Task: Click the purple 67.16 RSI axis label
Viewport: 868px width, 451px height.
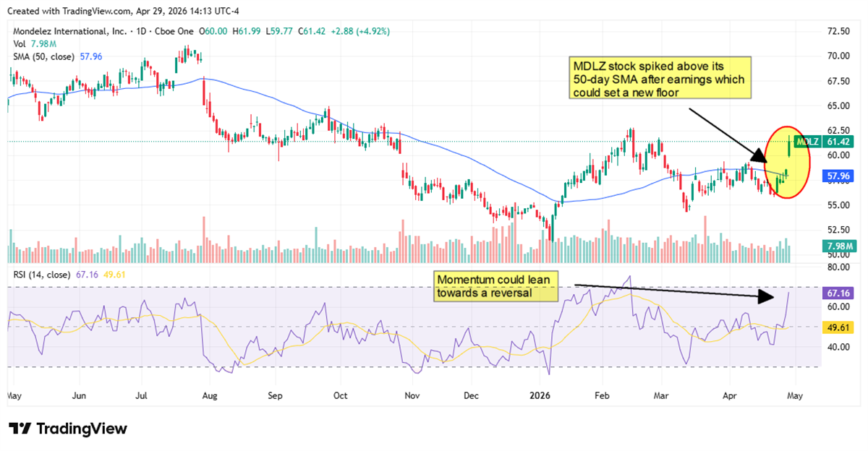Action: tap(837, 293)
